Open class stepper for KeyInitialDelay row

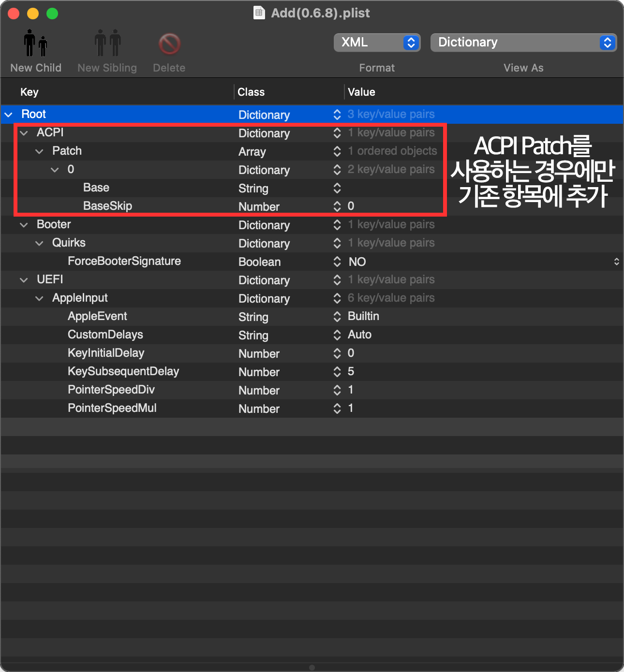(337, 353)
